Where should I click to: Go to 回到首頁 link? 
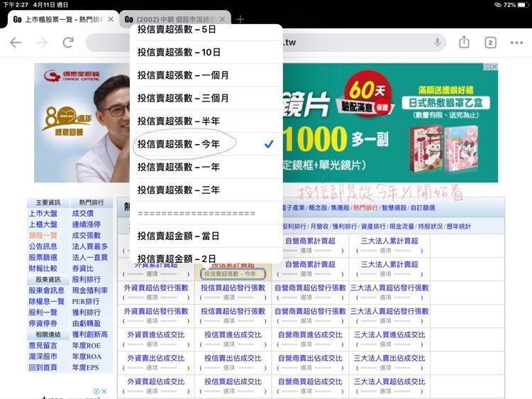[43, 368]
